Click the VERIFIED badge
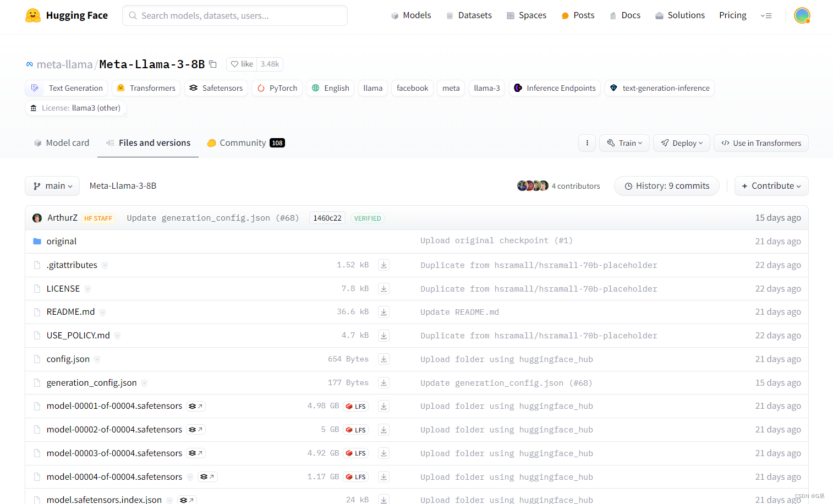This screenshot has height=504, width=833. coord(368,218)
